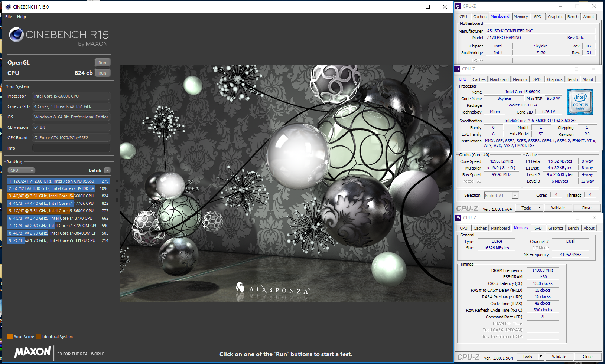Click CPU-Z icon in Mainboard window title
Screen dimensions: 605x364
tap(458, 6)
